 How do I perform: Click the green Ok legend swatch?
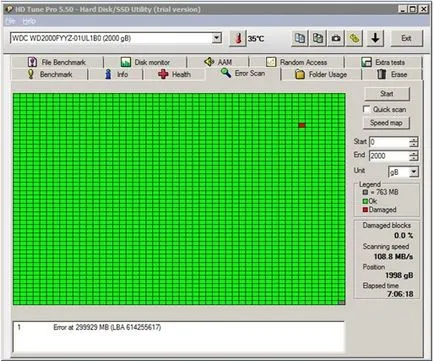click(x=365, y=201)
